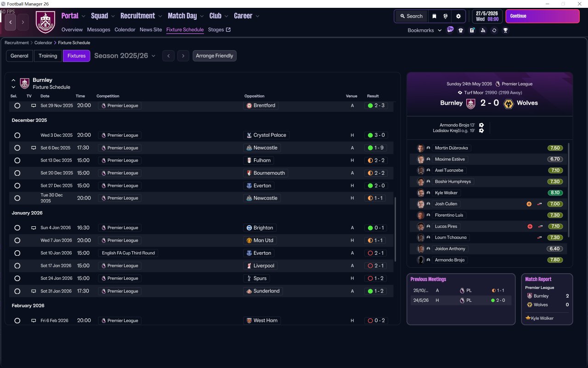This screenshot has height=368, width=588.
Task: Open the Messages sub-tab
Action: [99, 29]
